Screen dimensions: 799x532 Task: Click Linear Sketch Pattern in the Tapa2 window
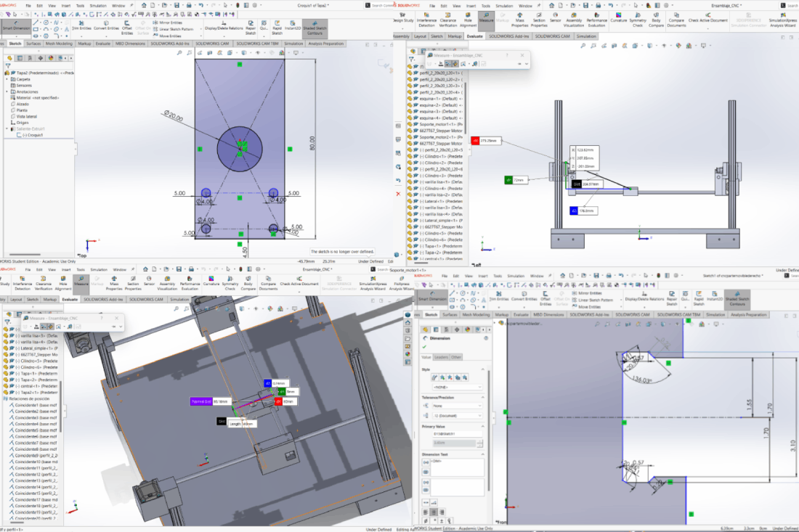click(x=174, y=29)
